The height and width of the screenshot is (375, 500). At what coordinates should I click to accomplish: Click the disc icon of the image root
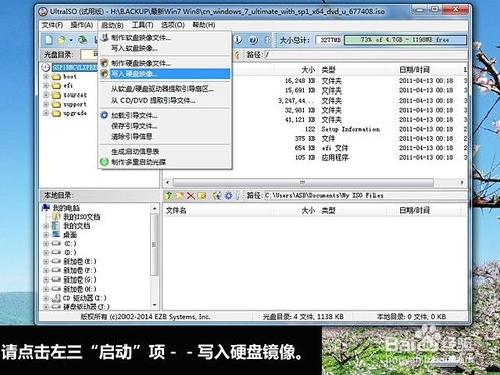coord(46,67)
